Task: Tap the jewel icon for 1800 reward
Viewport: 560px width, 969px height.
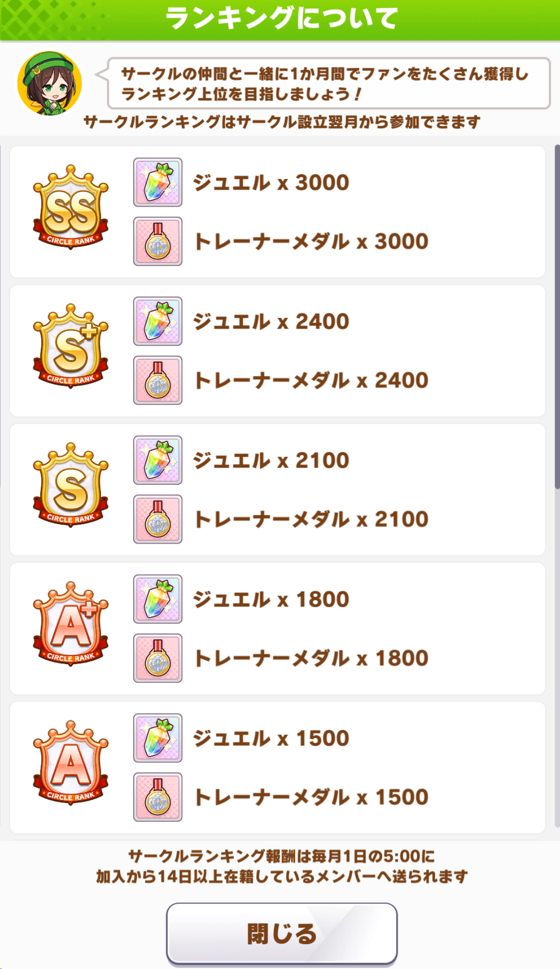Action: pos(158,599)
